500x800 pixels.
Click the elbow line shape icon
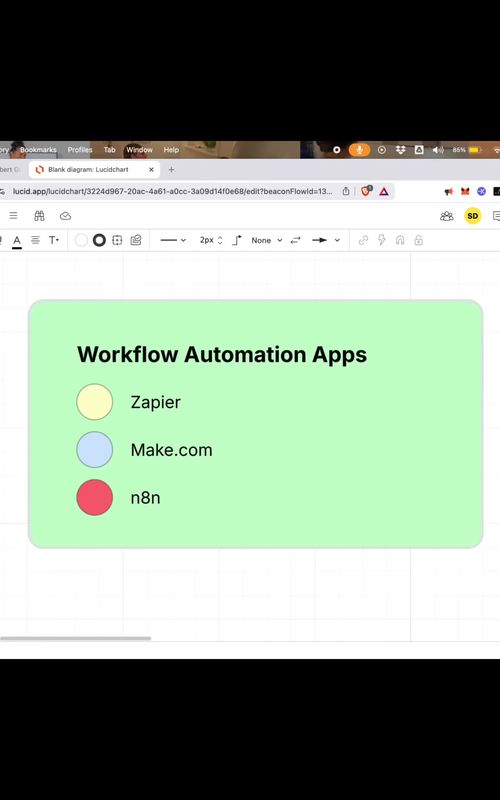pos(237,240)
